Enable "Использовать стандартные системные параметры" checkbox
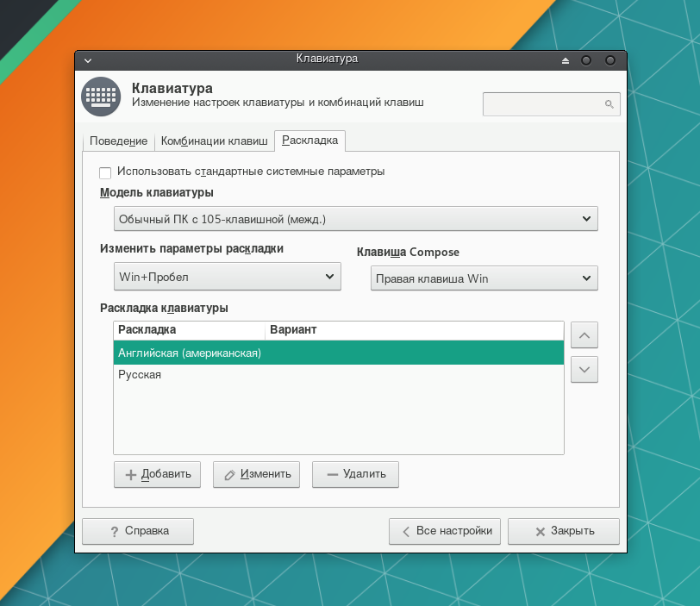The height and width of the screenshot is (606, 700). coord(105,172)
